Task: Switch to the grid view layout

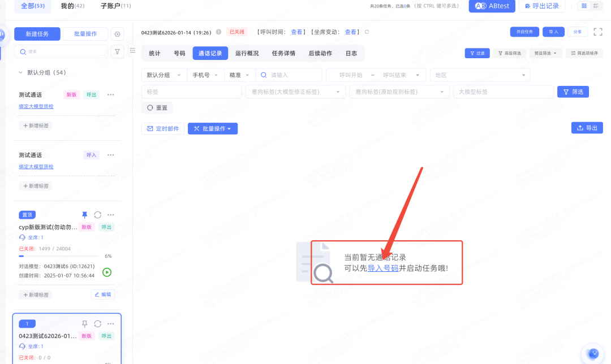Action: (584, 6)
